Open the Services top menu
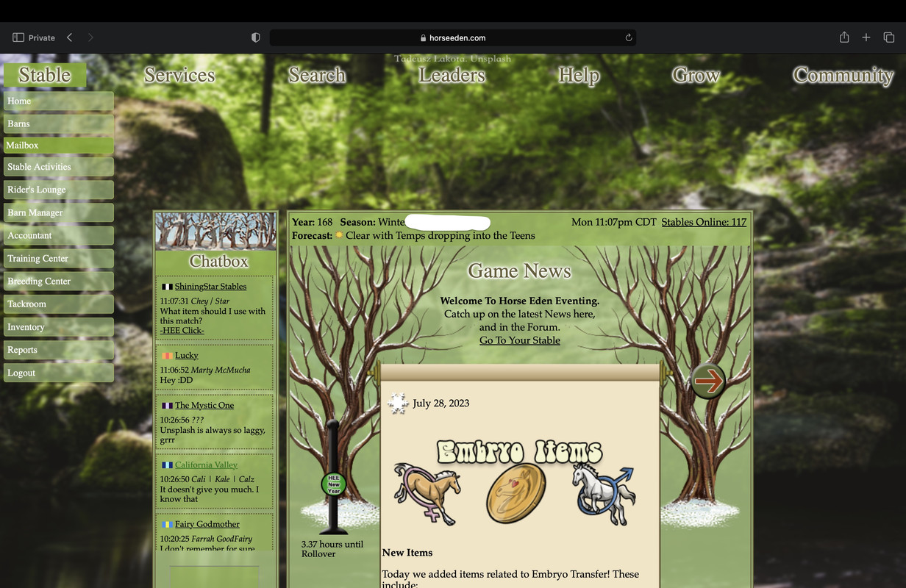 coord(179,75)
